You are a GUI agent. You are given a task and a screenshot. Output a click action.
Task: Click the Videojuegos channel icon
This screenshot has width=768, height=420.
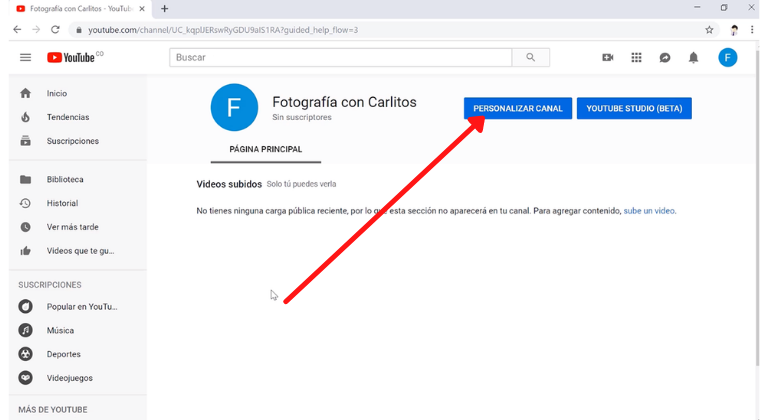(25, 378)
